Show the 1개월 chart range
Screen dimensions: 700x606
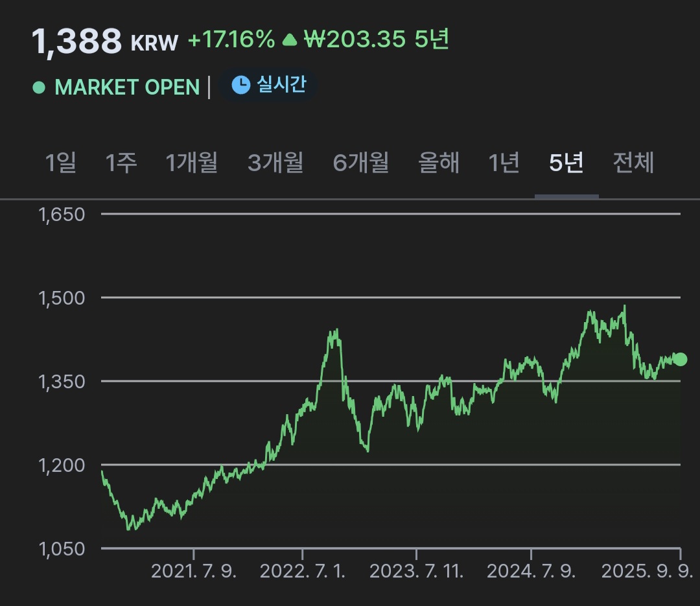pos(192,163)
